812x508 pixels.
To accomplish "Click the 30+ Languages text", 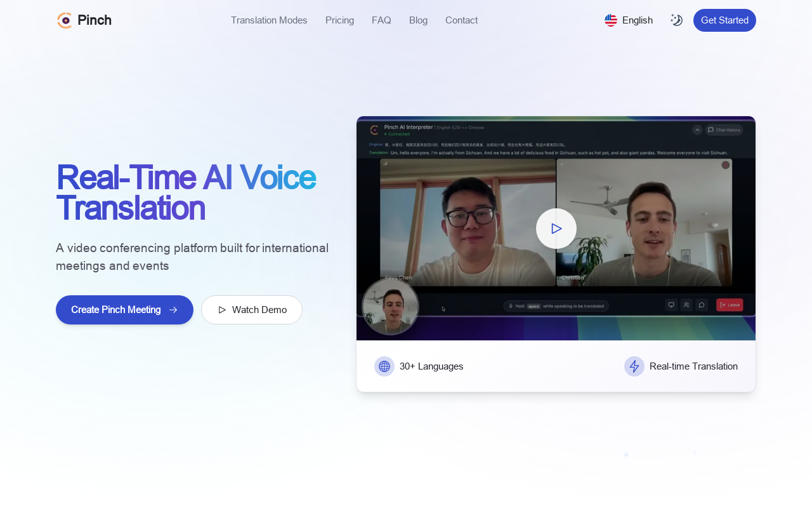I will [x=431, y=366].
